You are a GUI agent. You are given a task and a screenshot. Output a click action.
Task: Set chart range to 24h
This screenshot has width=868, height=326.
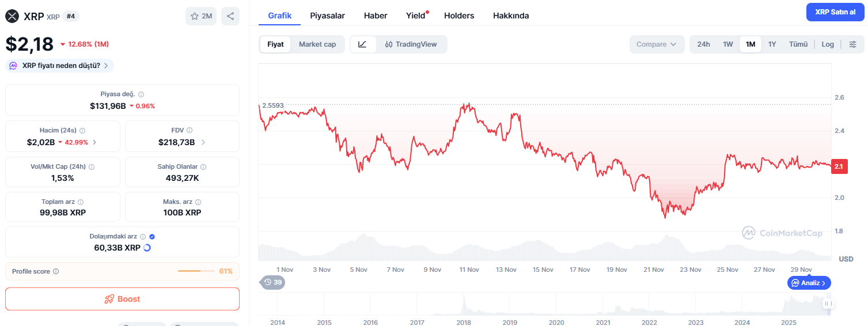pyautogui.click(x=704, y=44)
